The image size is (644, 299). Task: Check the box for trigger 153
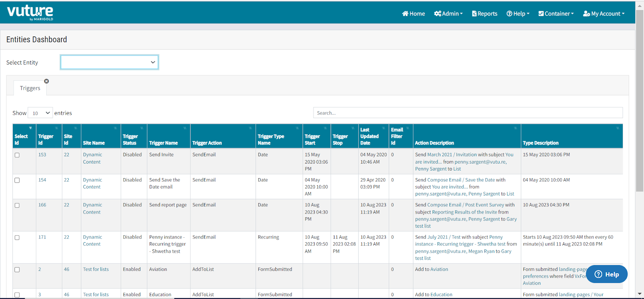click(17, 155)
